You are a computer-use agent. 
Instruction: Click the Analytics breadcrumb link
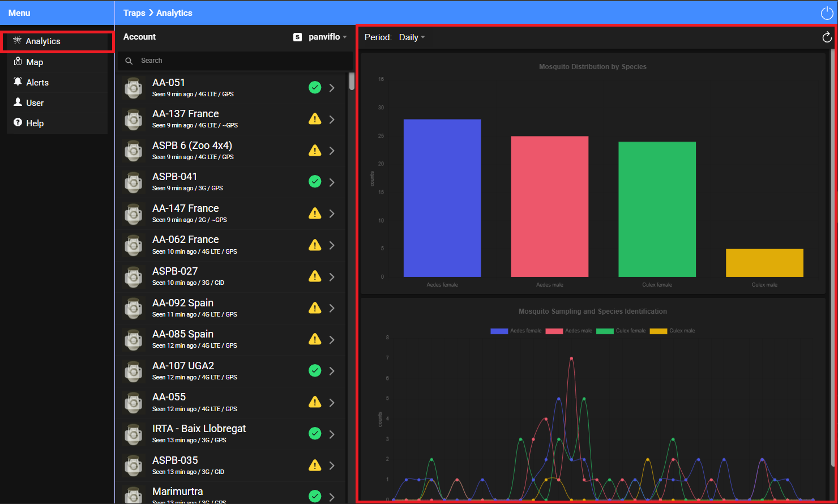coord(174,13)
